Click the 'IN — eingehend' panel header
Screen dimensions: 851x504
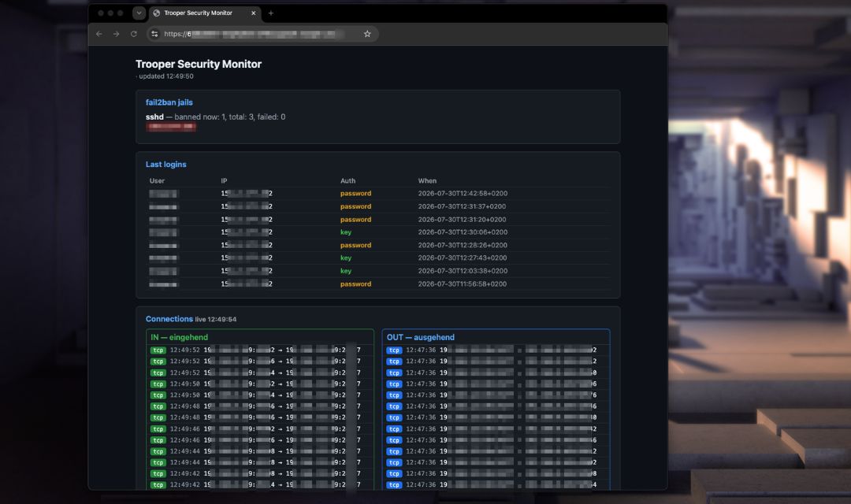click(x=179, y=338)
